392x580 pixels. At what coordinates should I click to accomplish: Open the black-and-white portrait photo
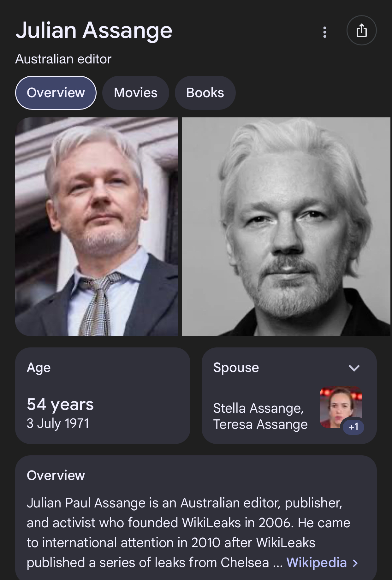(286, 227)
